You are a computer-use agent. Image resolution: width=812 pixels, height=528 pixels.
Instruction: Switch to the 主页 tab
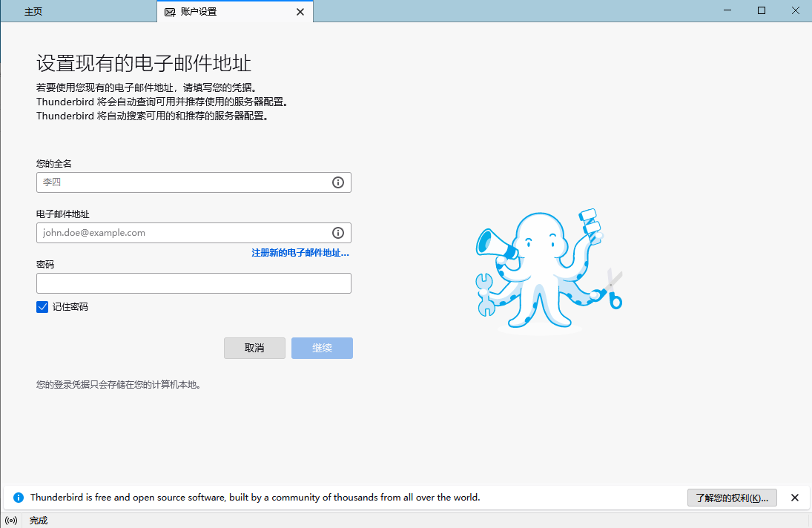[33, 11]
